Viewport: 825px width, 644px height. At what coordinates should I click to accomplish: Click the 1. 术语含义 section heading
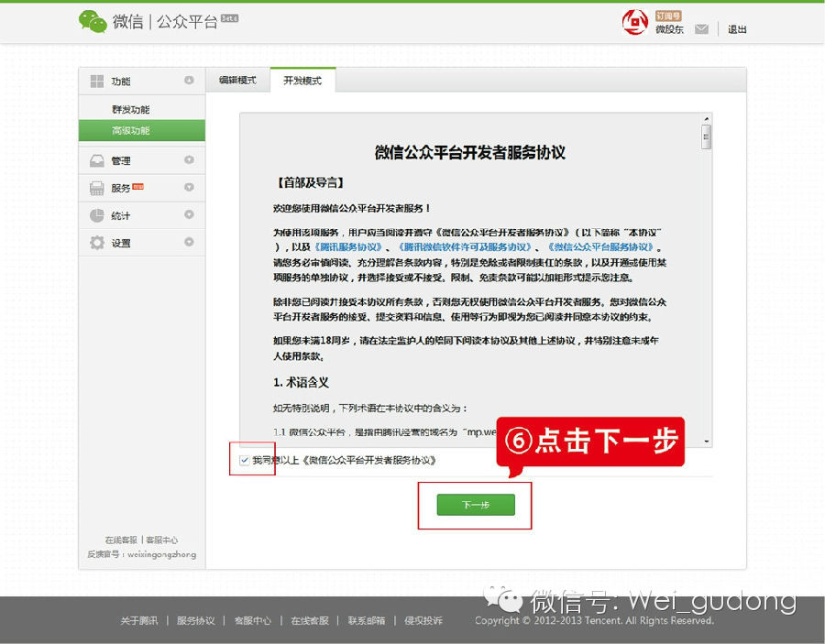301,382
